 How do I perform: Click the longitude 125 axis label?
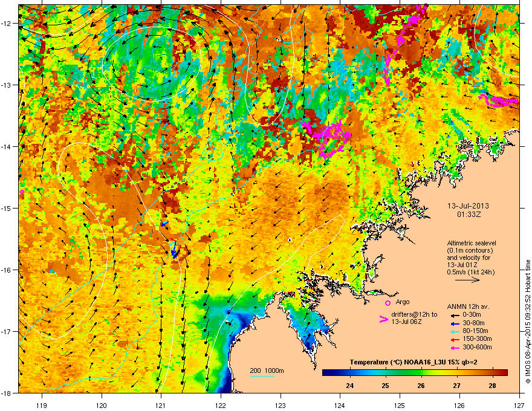400,405
